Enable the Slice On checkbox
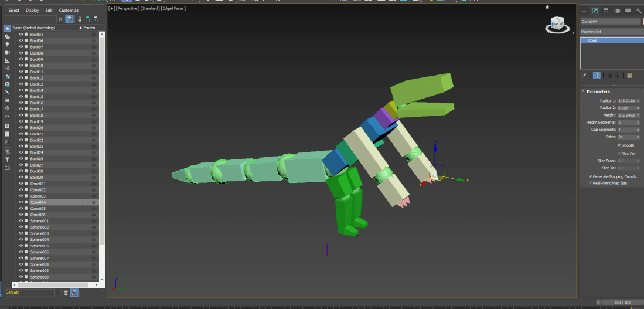644x309 pixels. (x=619, y=154)
